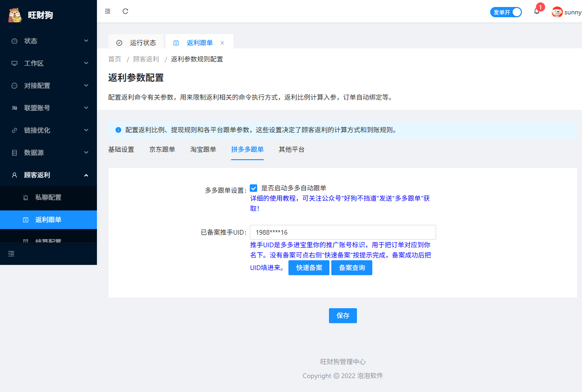
Task: Uncheck 是否启动多多自动跟单 checkbox
Action: (x=253, y=188)
